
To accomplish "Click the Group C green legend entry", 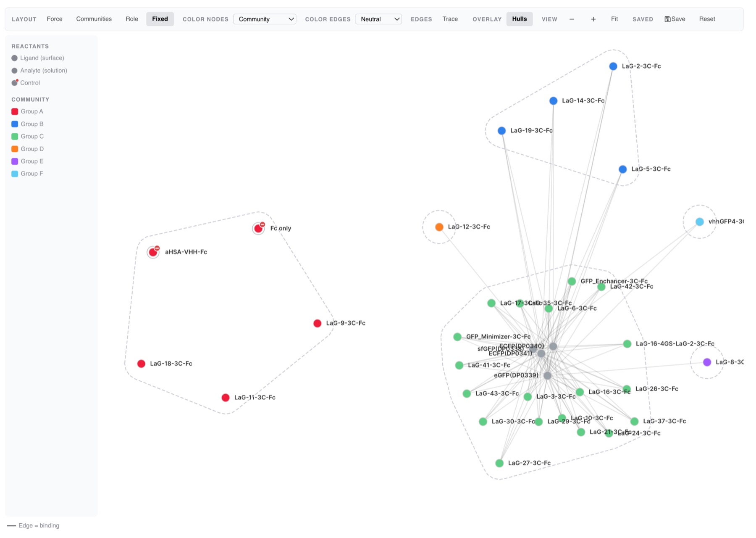I will click(x=27, y=136).
